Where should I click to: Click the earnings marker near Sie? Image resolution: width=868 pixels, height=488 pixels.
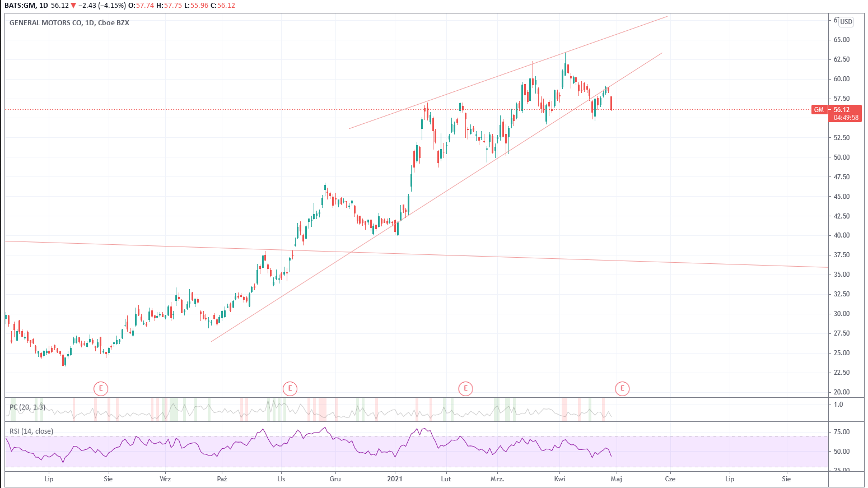(x=100, y=388)
